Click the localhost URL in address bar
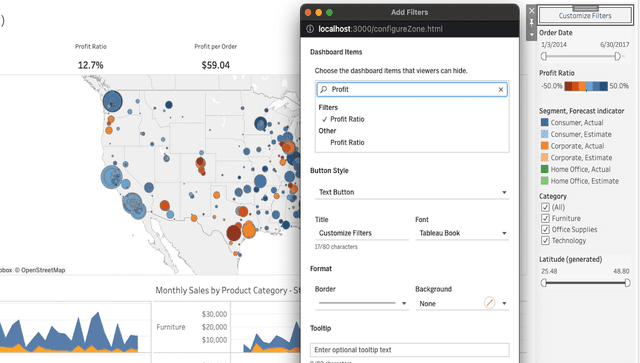The height and width of the screenshot is (363, 640). click(x=380, y=29)
